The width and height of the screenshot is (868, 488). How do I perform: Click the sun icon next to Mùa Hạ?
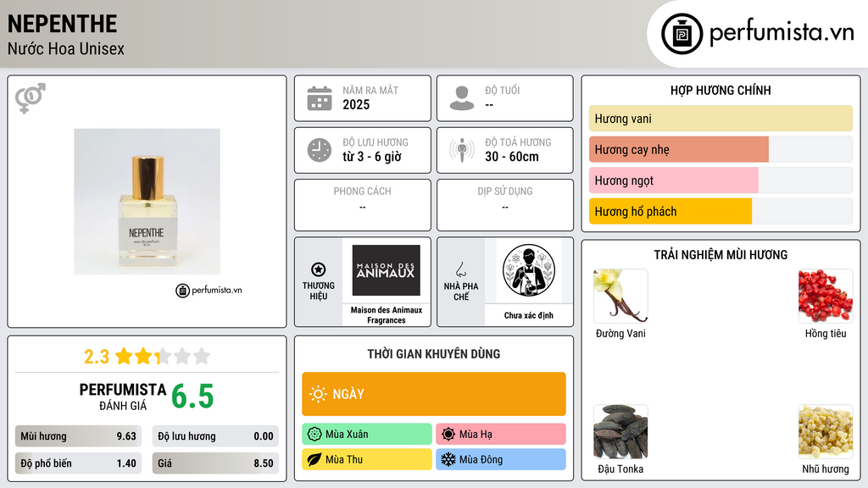point(448,435)
